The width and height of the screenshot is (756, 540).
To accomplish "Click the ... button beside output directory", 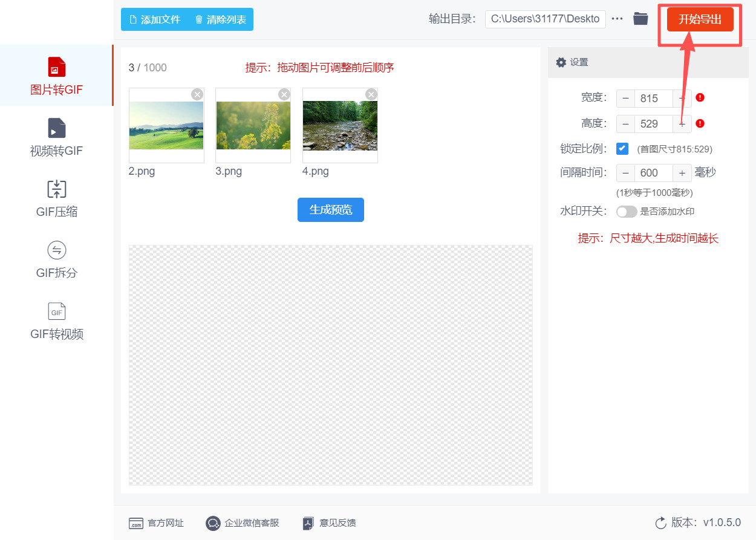I will coord(617,18).
